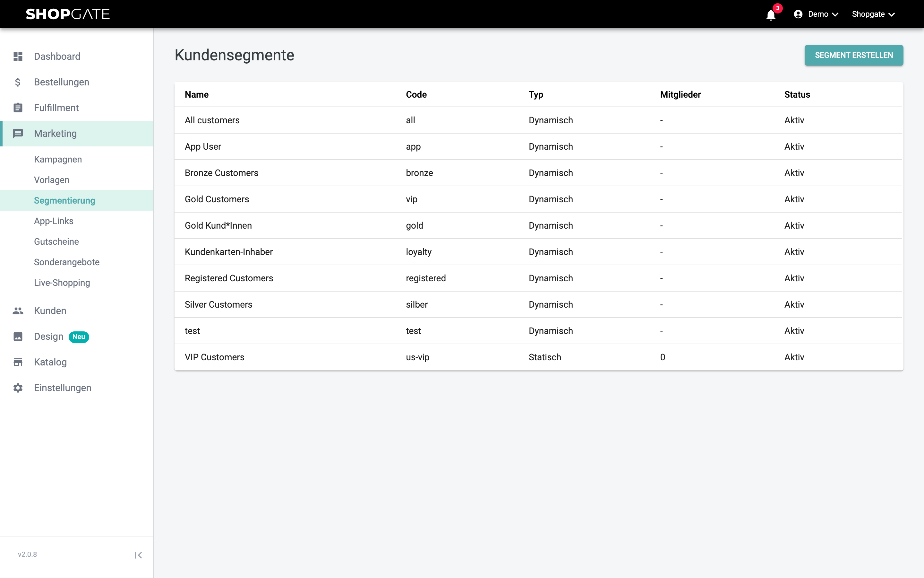This screenshot has height=578, width=924.
Task: Open the Shopgate shop dropdown chevron
Action: tap(892, 14)
